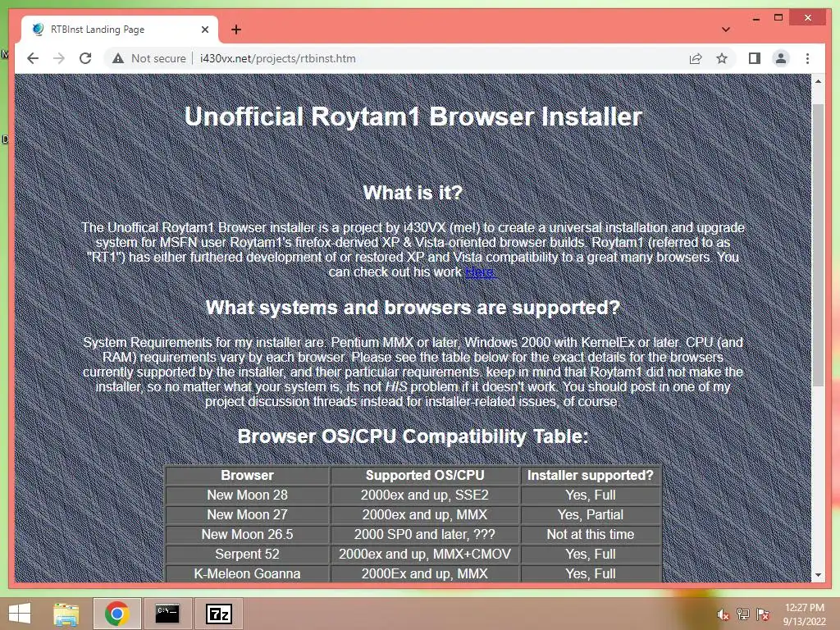Open Chrome's three-dot menu
Image resolution: width=840 pixels, height=630 pixels.
click(807, 58)
